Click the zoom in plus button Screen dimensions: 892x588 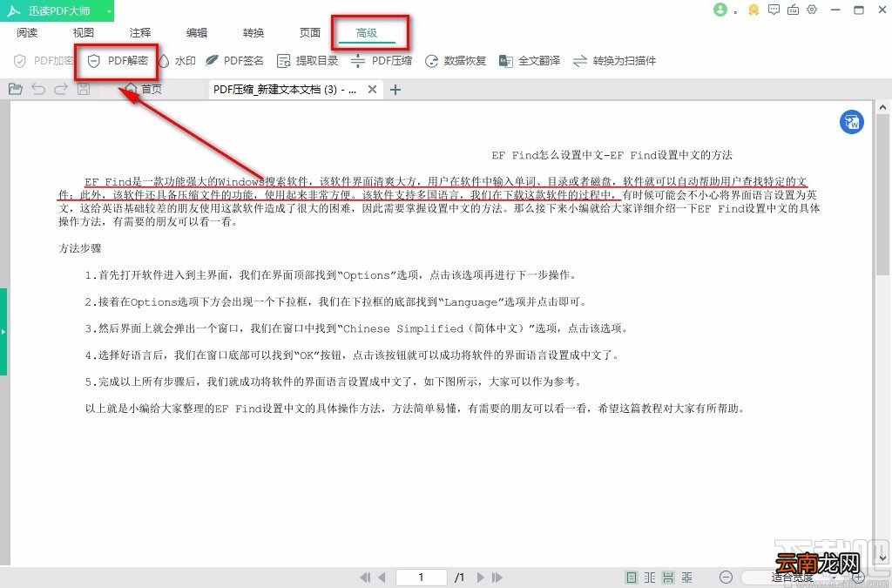tap(858, 578)
